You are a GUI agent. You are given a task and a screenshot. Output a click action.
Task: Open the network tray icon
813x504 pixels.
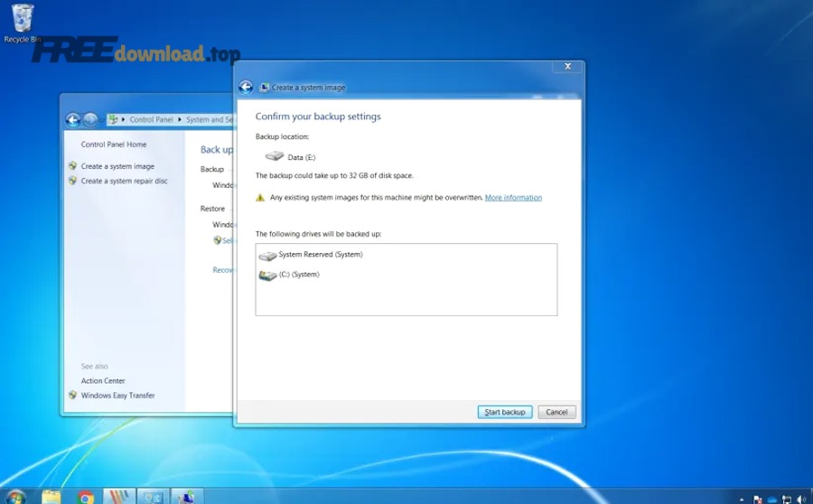coord(787,499)
